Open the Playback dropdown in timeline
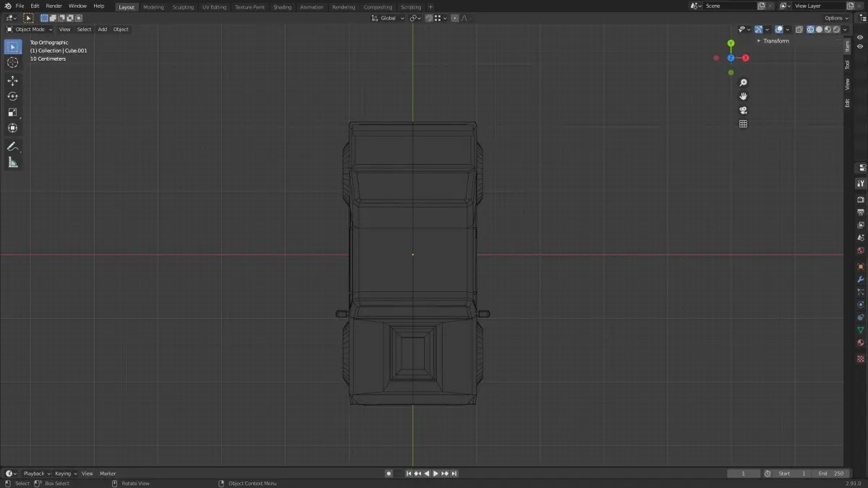Image resolution: width=868 pixels, height=488 pixels. point(36,474)
